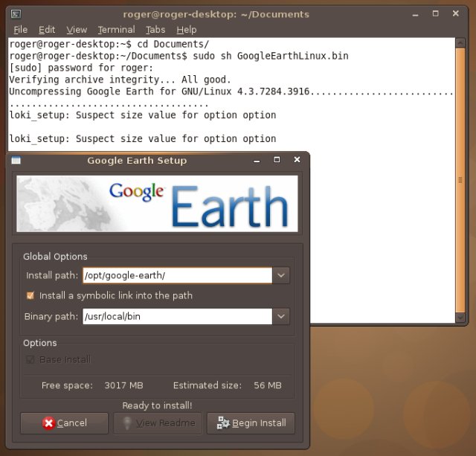Click the 'cd Documents/' command line
The image size is (476, 456).
[173, 45]
